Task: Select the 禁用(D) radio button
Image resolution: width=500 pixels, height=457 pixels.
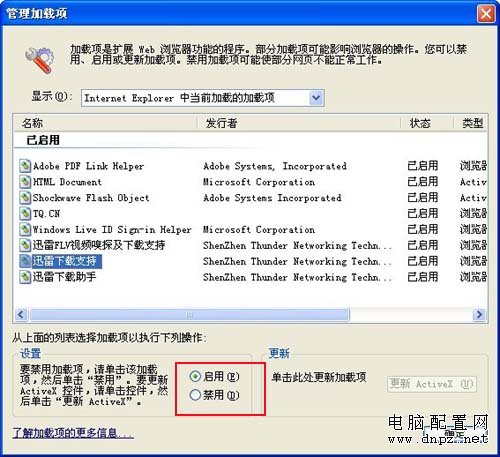Action: pyautogui.click(x=195, y=395)
